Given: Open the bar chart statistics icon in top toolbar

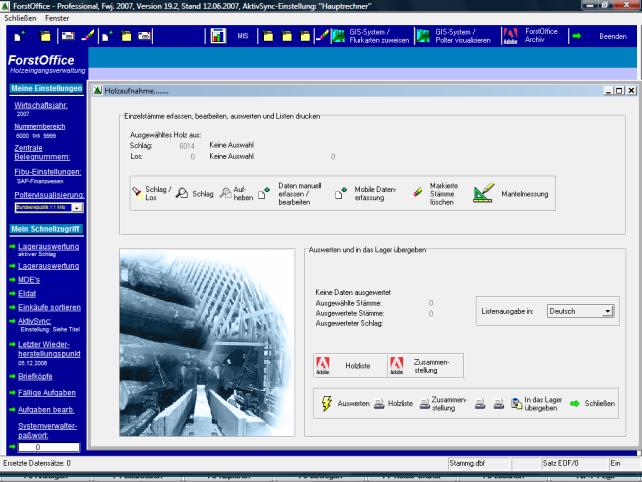Looking at the screenshot, I should [x=218, y=36].
